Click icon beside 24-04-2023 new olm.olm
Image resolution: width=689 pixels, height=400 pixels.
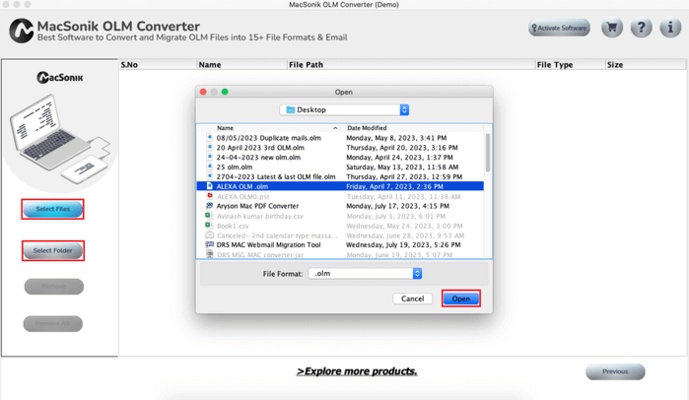210,156
